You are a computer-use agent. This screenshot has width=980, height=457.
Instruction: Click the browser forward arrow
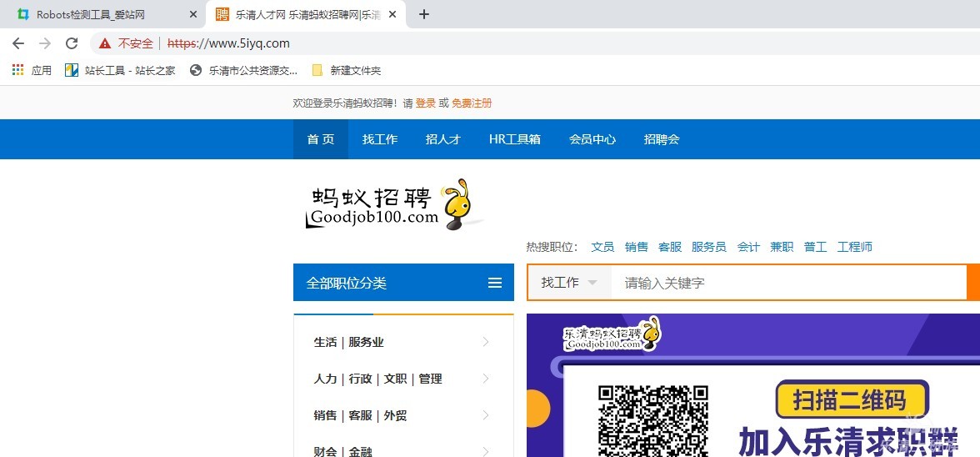tap(45, 43)
